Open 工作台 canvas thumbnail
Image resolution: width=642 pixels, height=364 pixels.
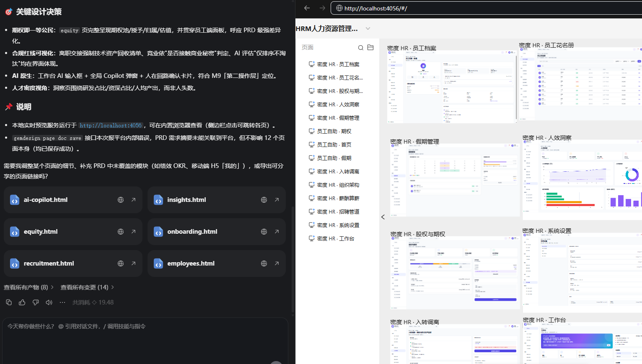point(582,343)
